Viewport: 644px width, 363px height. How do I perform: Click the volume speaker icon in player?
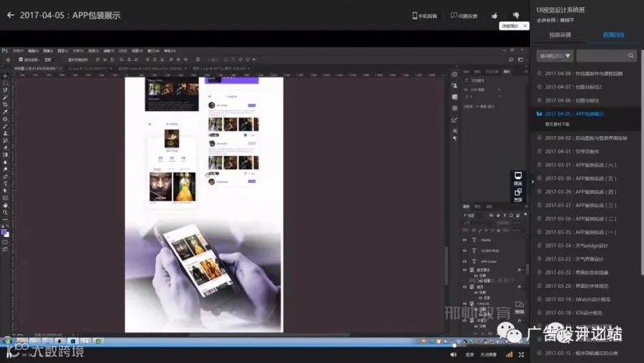click(453, 354)
